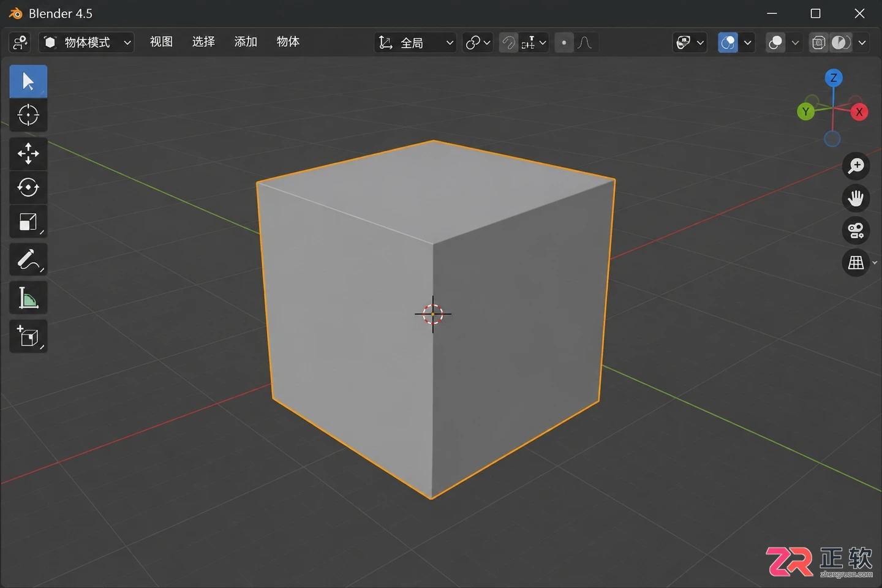Screen dimensions: 882x588
Task: Align view to the red X axis
Action: 859,112
